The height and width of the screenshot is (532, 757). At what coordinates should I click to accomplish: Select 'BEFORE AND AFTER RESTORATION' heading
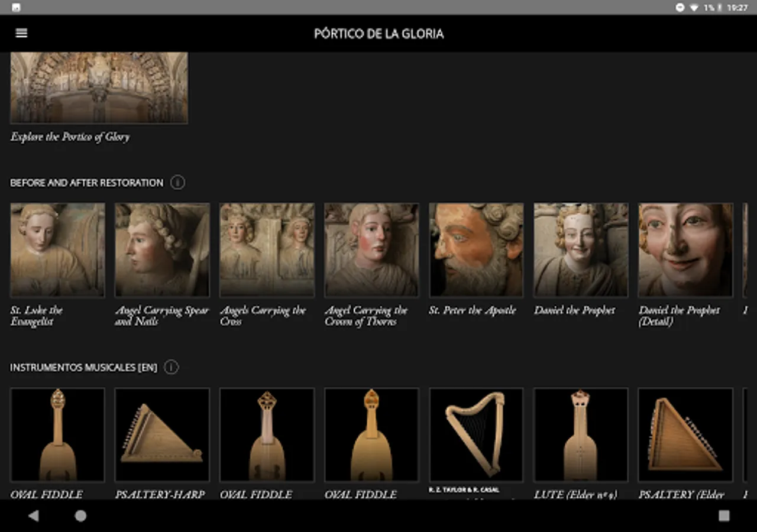pos(86,183)
